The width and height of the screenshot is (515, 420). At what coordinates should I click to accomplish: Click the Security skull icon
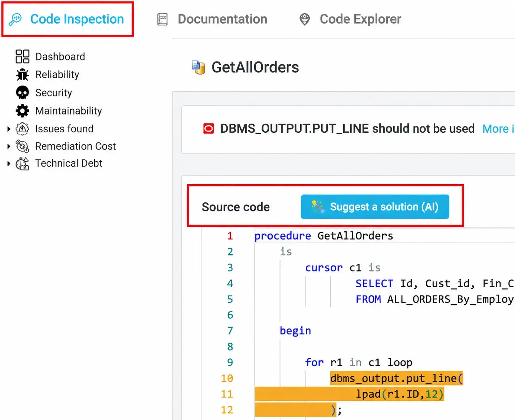coord(22,93)
